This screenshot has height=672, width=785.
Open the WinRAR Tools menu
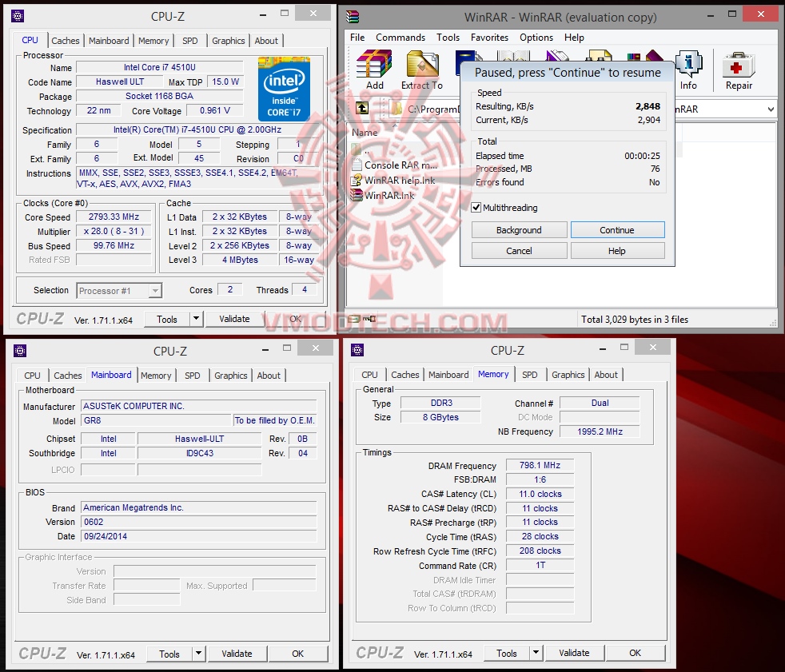(448, 38)
